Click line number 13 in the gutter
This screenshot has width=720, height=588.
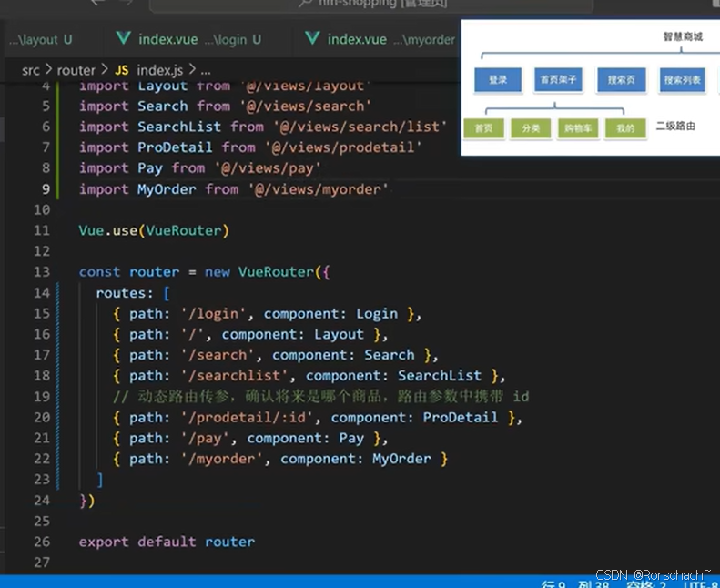[x=41, y=272]
